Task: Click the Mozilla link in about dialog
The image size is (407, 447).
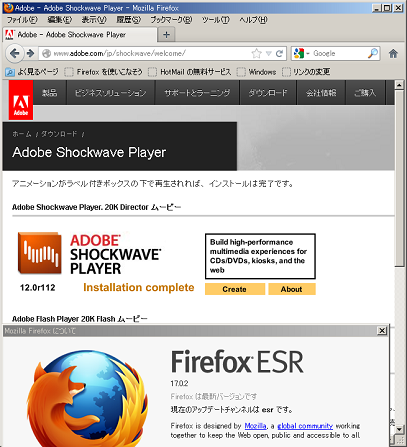Action: [255, 426]
